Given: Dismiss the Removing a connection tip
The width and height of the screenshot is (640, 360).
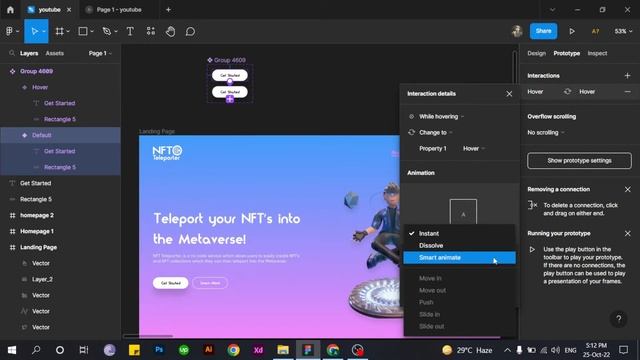Looking at the screenshot, I should [x=627, y=189].
